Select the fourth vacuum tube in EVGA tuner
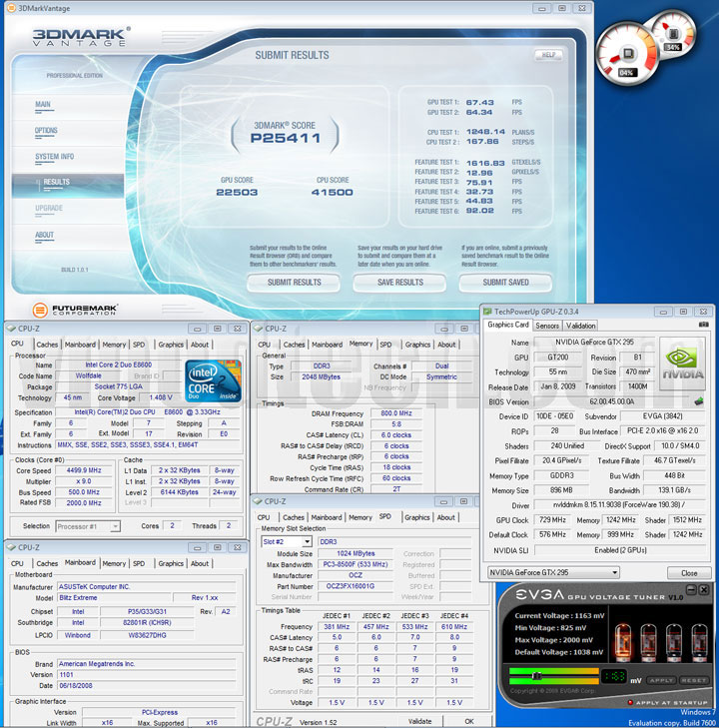Viewport: 719px width, 728px height. (x=699, y=642)
